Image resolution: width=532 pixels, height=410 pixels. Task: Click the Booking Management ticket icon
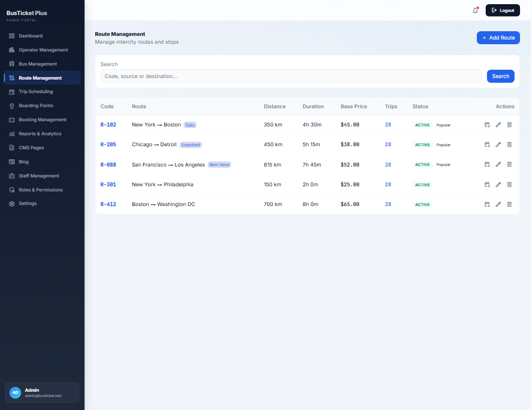click(12, 120)
